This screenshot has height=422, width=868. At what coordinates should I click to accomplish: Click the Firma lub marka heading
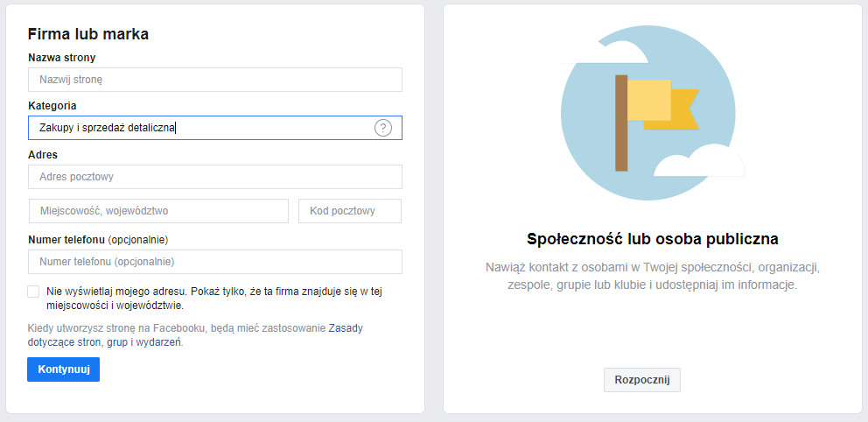point(88,34)
